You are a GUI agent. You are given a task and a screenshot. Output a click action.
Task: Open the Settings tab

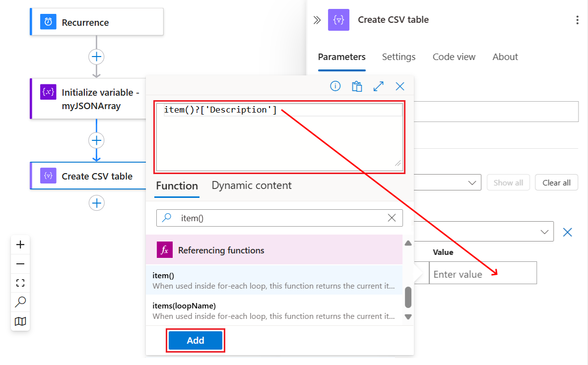[398, 57]
